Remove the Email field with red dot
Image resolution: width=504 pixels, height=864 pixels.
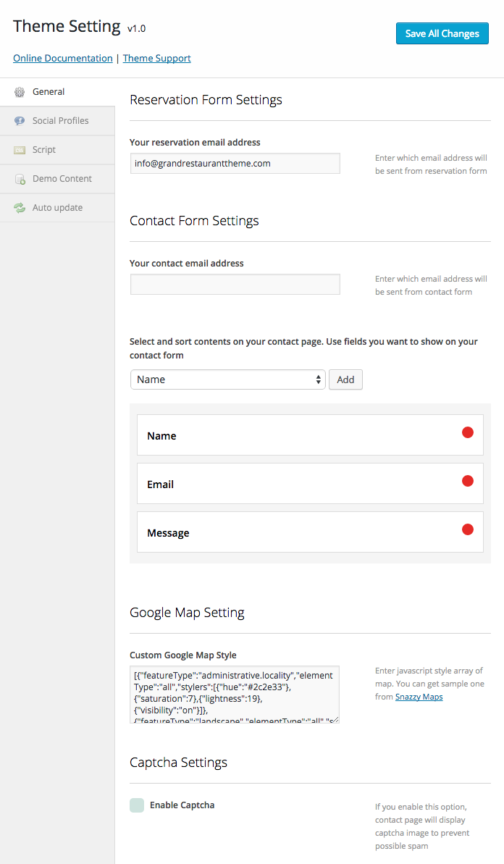(x=468, y=481)
